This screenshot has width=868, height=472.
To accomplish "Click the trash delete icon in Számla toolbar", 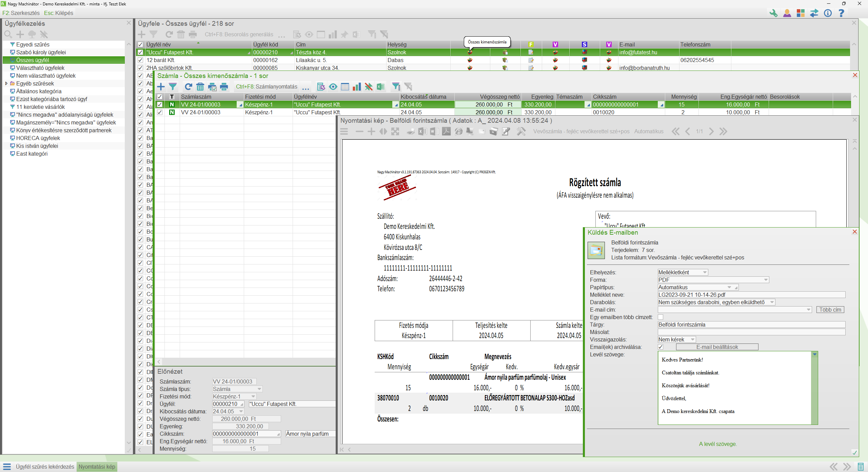I will tap(200, 87).
